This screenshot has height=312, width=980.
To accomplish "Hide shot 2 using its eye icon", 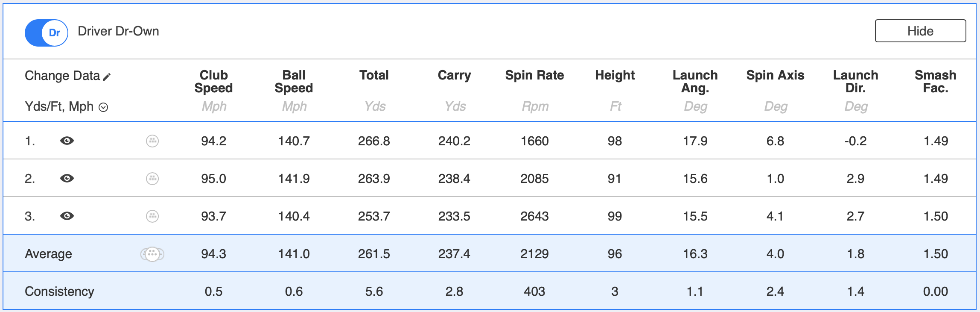I will point(66,178).
